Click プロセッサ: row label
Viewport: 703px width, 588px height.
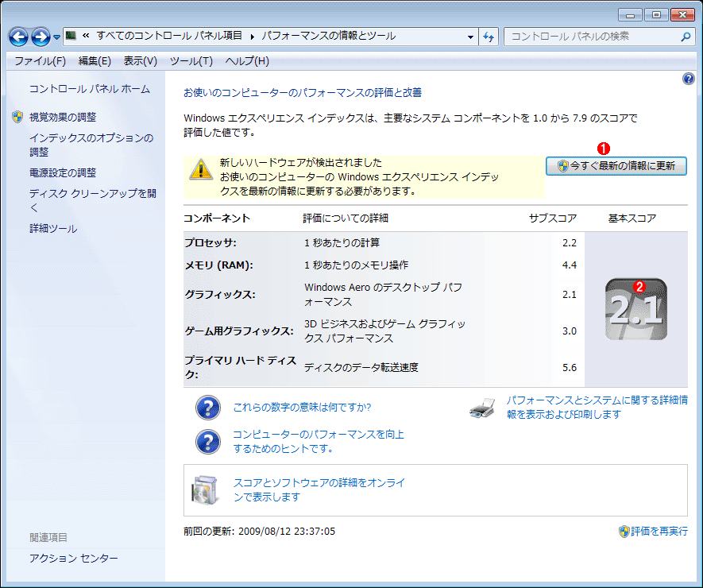tap(211, 243)
